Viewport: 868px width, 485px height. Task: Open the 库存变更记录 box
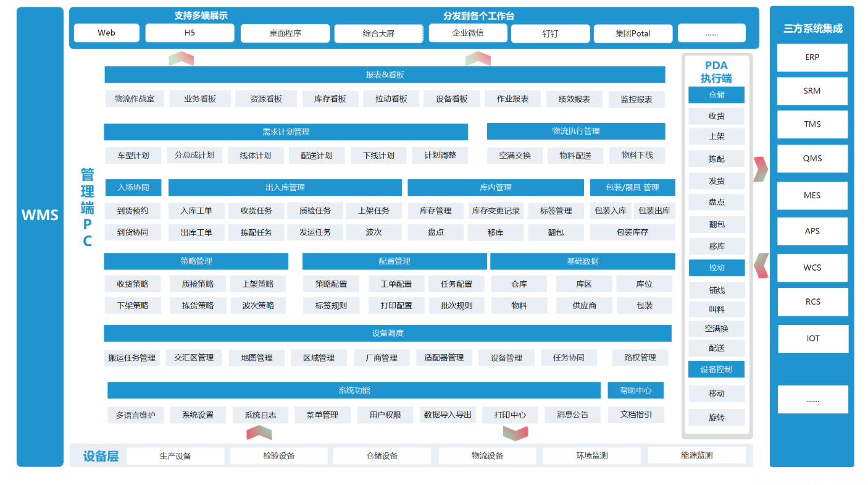496,211
